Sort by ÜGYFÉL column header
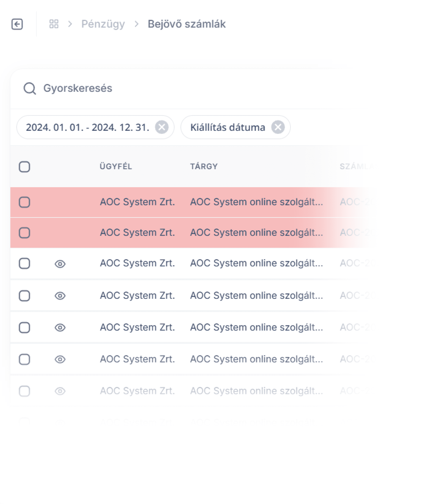 click(x=116, y=166)
